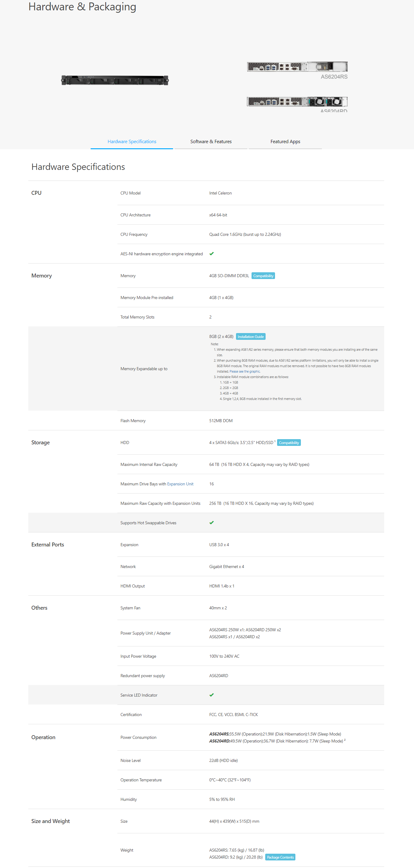Click the HDD Compatibility badge

click(289, 443)
